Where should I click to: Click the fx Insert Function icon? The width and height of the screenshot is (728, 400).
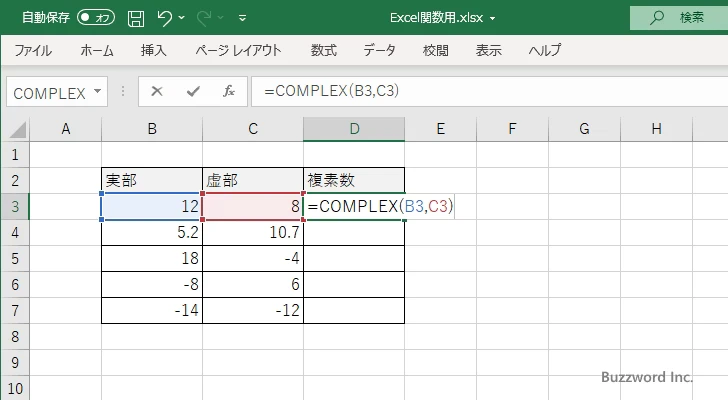(x=229, y=91)
